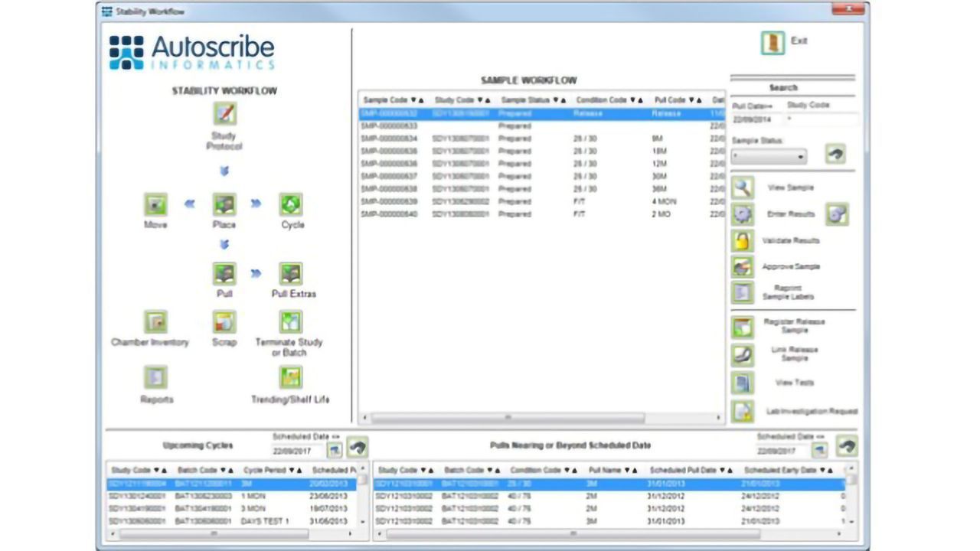Sort Sample Workflow by Sample Code column
Viewport: 980px width, 551px height.
tap(393, 100)
